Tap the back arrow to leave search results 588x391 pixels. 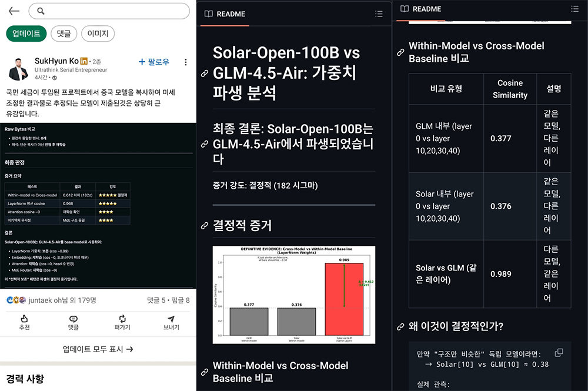point(13,11)
